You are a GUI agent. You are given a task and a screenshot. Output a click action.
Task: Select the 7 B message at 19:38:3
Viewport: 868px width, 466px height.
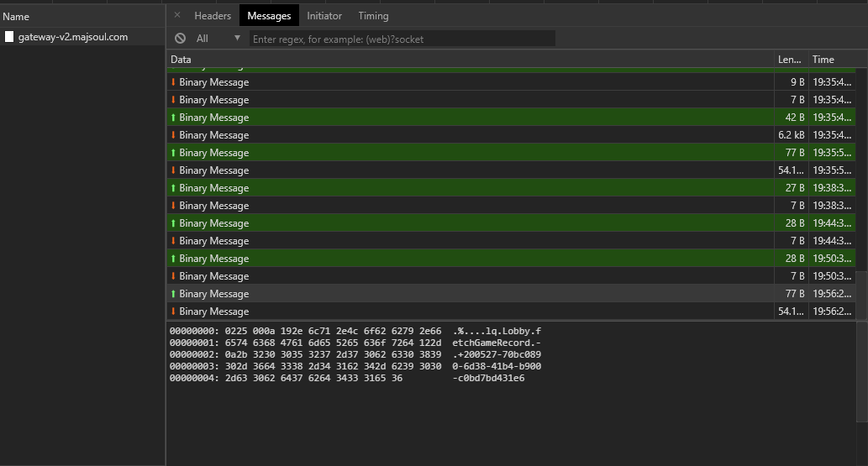(x=511, y=206)
